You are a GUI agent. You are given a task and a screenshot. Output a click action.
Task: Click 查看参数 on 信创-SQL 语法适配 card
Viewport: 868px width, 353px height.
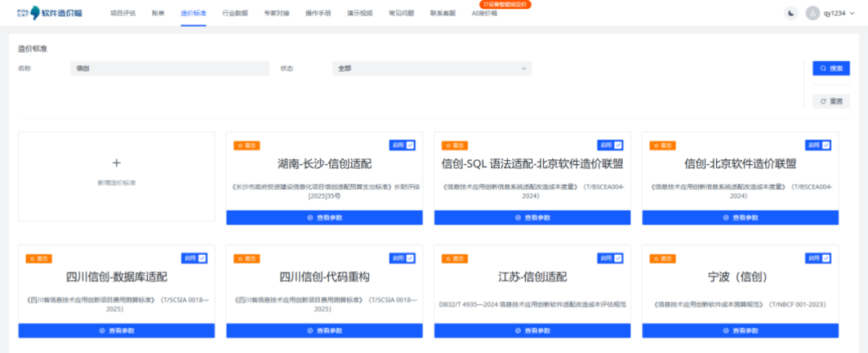tap(533, 218)
